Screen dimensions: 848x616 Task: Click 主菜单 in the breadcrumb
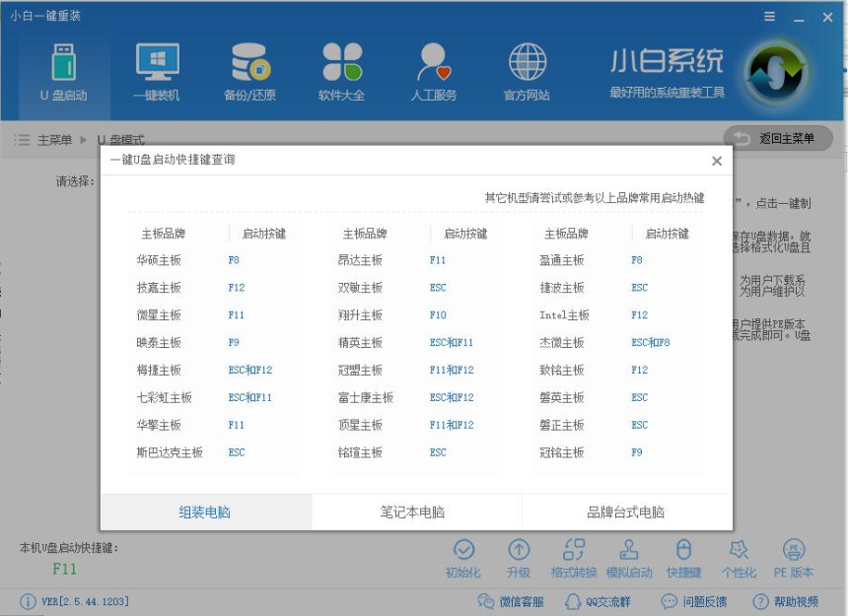pyautogui.click(x=54, y=140)
